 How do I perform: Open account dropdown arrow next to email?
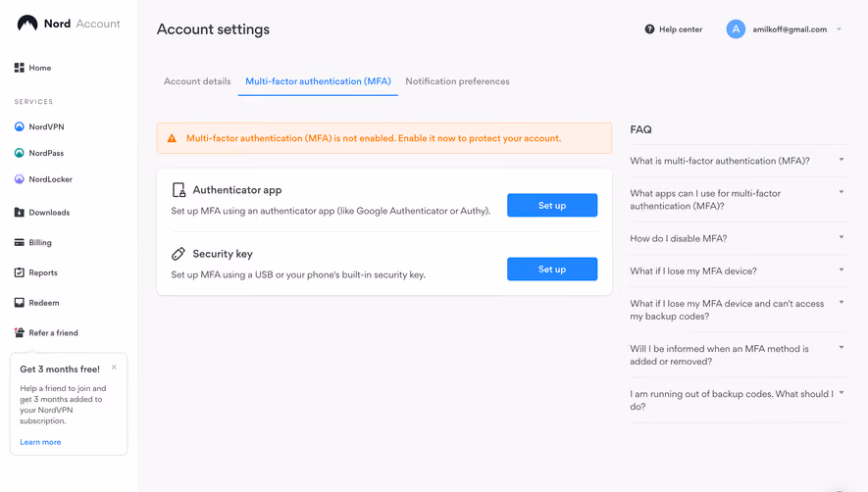(840, 29)
